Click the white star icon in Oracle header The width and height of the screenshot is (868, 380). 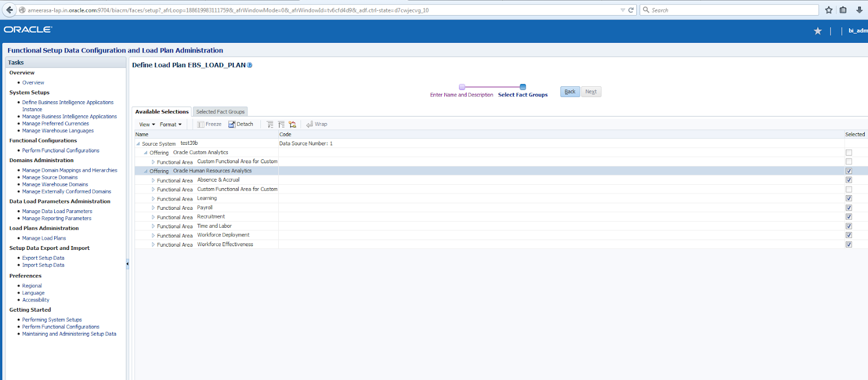click(x=818, y=31)
